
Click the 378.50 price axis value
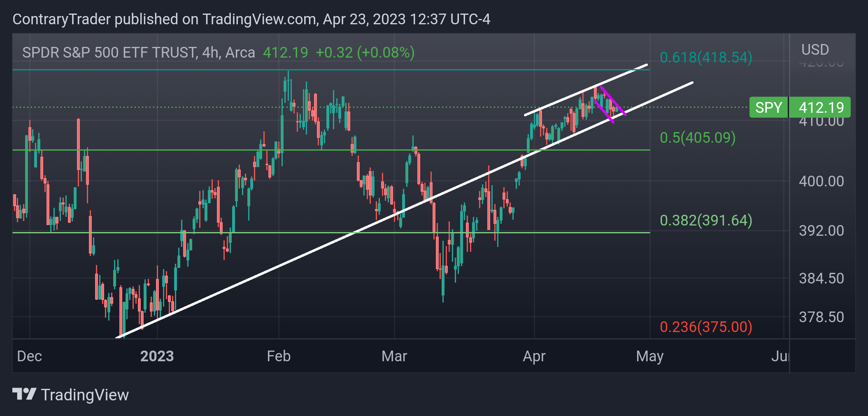coord(821,317)
